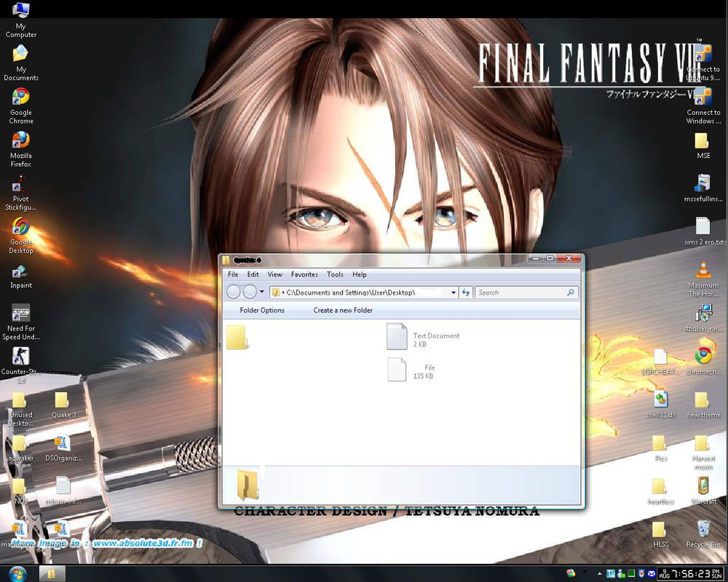Open sims 2 ero.txt file
Screen dimensions: 728x582
[703, 231]
